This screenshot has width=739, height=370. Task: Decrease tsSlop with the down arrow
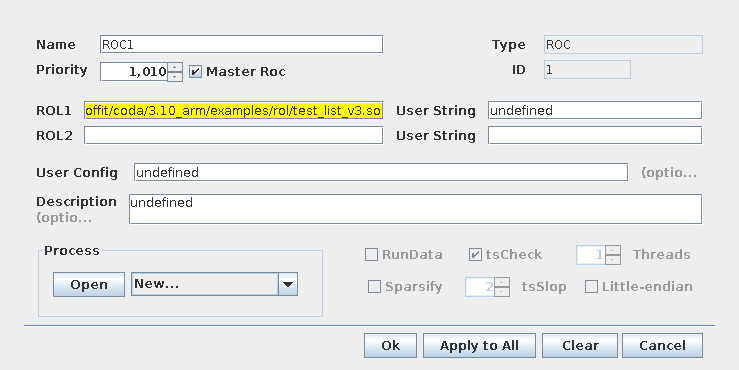(502, 292)
